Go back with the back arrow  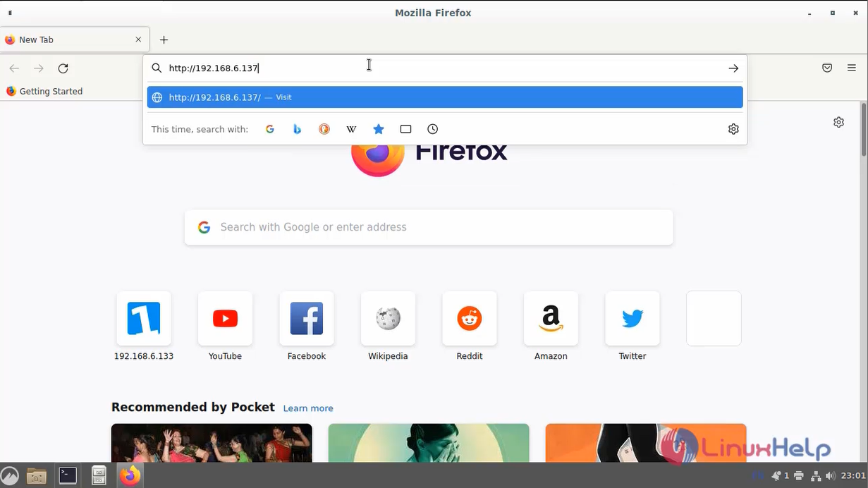point(14,68)
